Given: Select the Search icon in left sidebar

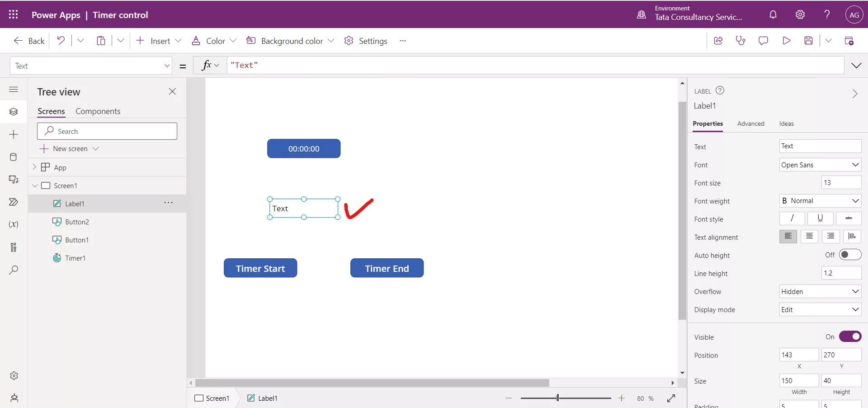Looking at the screenshot, I should 14,270.
